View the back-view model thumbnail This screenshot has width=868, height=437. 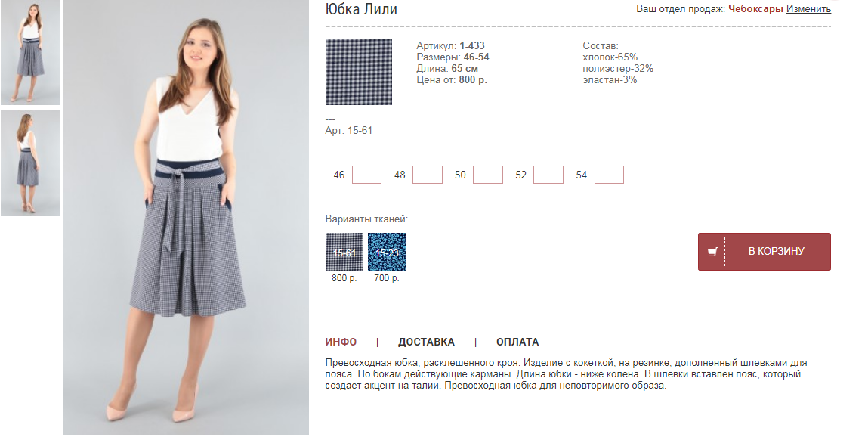30,163
